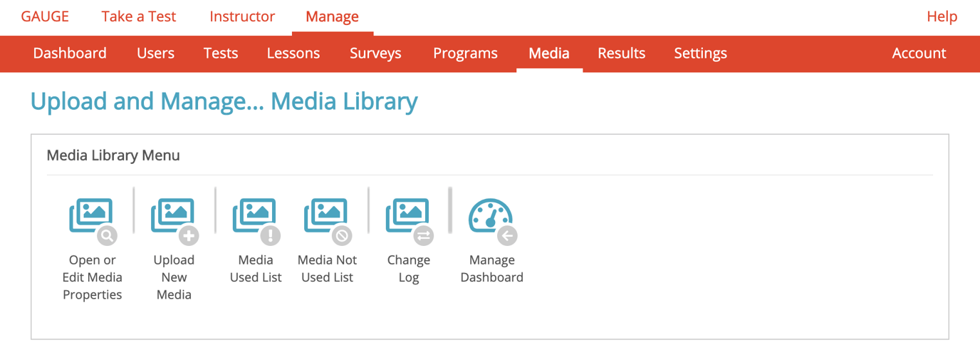
Task: Select the Manage tab
Action: [x=333, y=16]
